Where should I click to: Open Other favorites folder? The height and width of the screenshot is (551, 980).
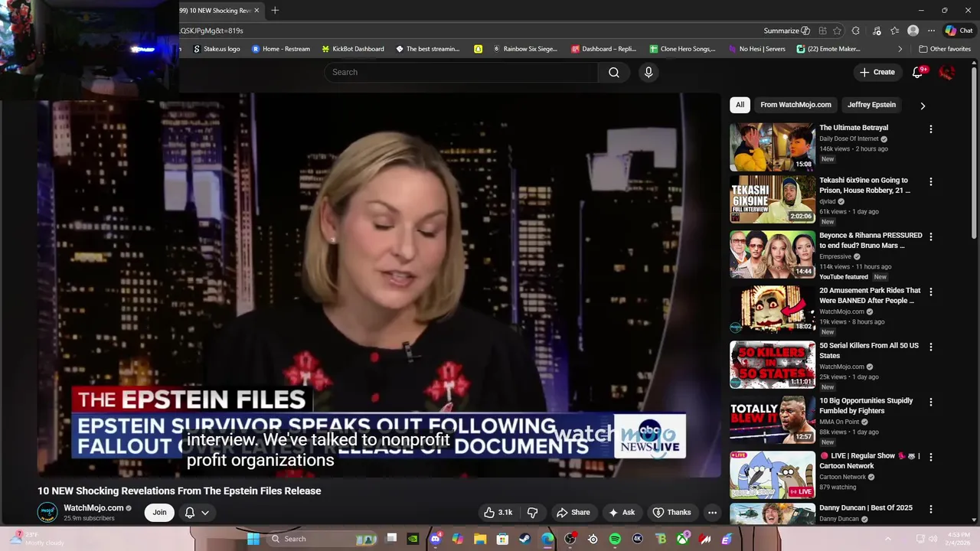pyautogui.click(x=945, y=49)
